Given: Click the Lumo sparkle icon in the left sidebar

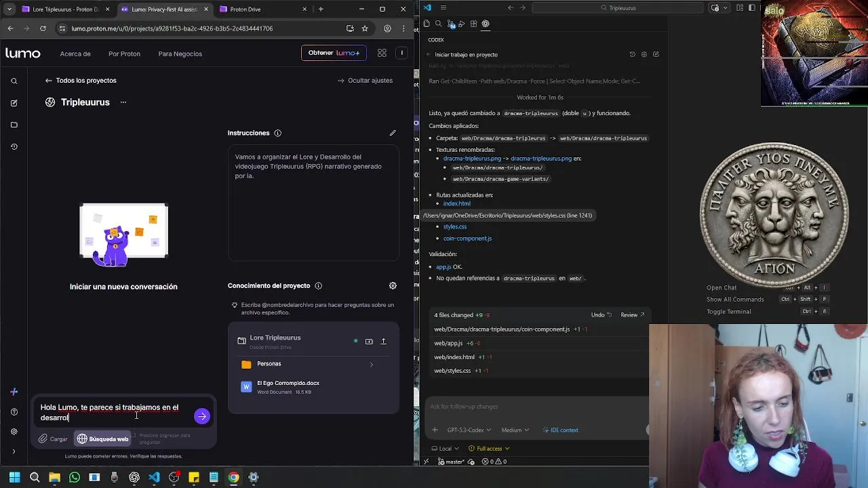Looking at the screenshot, I should [x=14, y=392].
